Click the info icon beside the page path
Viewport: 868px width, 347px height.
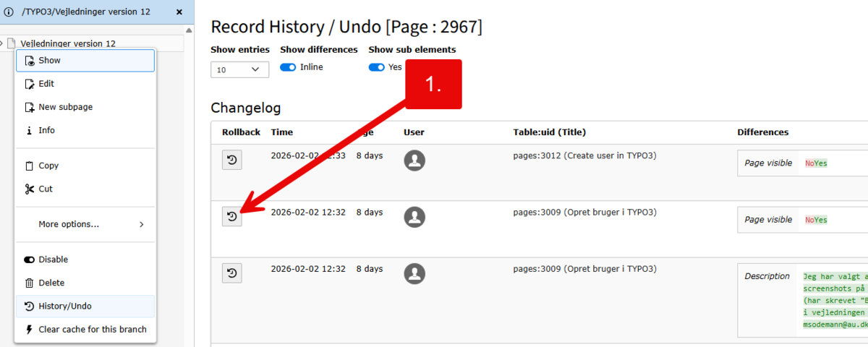point(9,12)
